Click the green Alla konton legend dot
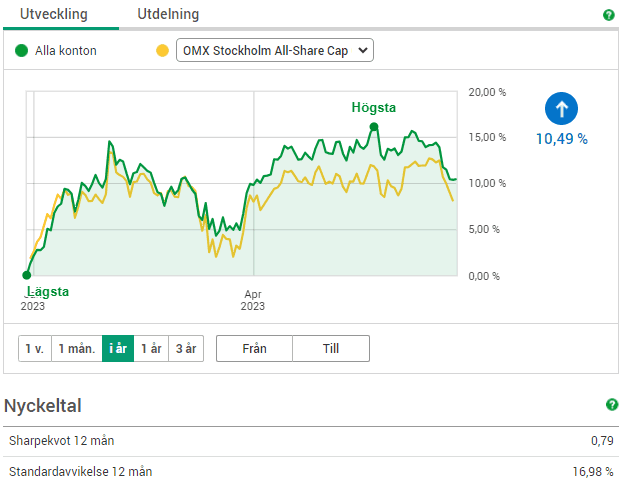625x486 pixels. pos(22,50)
